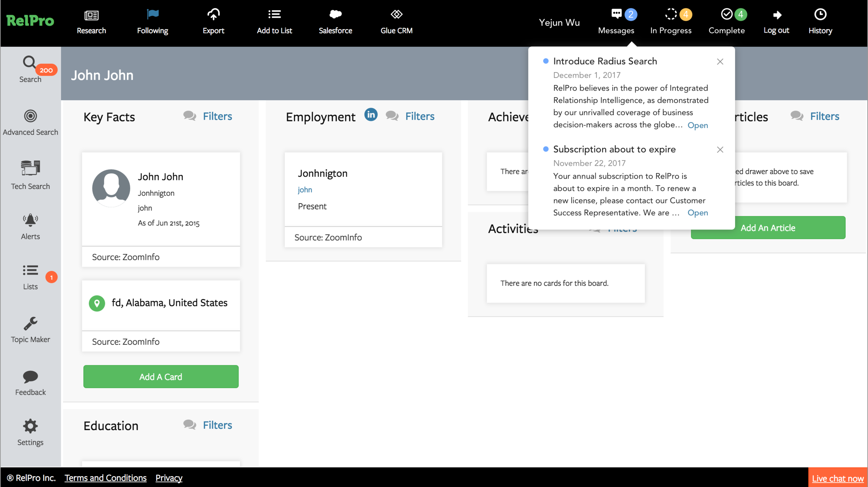Click the RelPro logo
This screenshot has height=487, width=868.
click(x=30, y=21)
